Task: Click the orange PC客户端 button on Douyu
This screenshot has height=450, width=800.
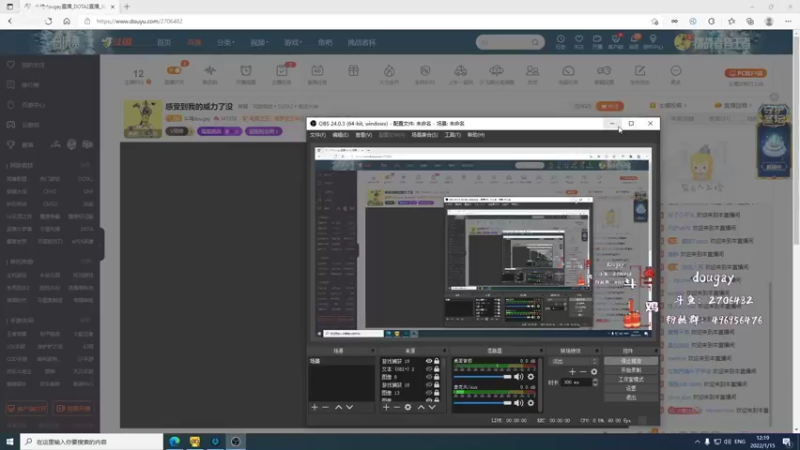Action: click(x=745, y=73)
